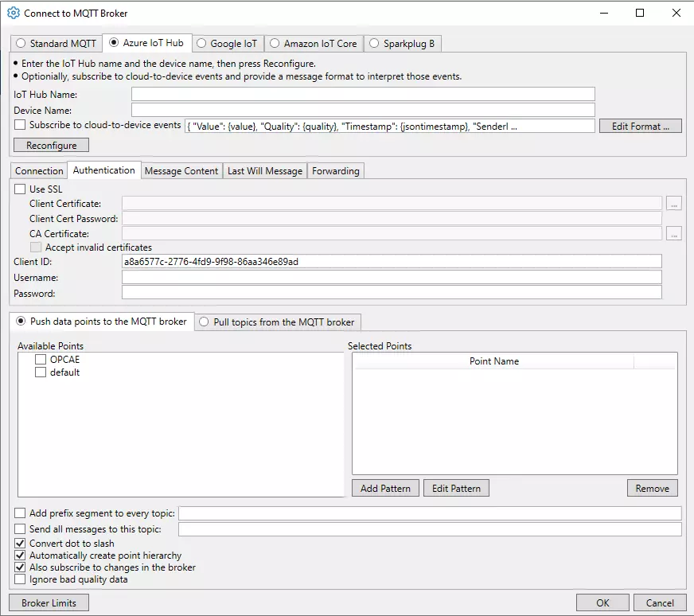Switch to the Connection tab
694x616 pixels.
coord(39,171)
